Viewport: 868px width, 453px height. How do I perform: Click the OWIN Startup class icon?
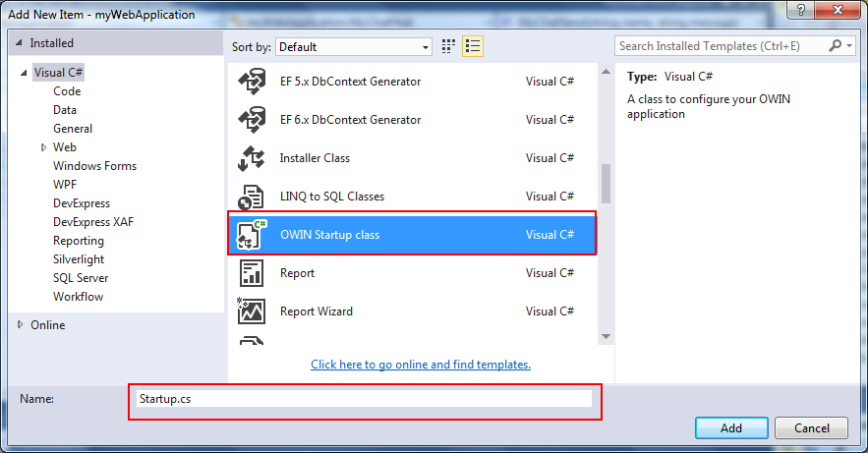point(252,235)
